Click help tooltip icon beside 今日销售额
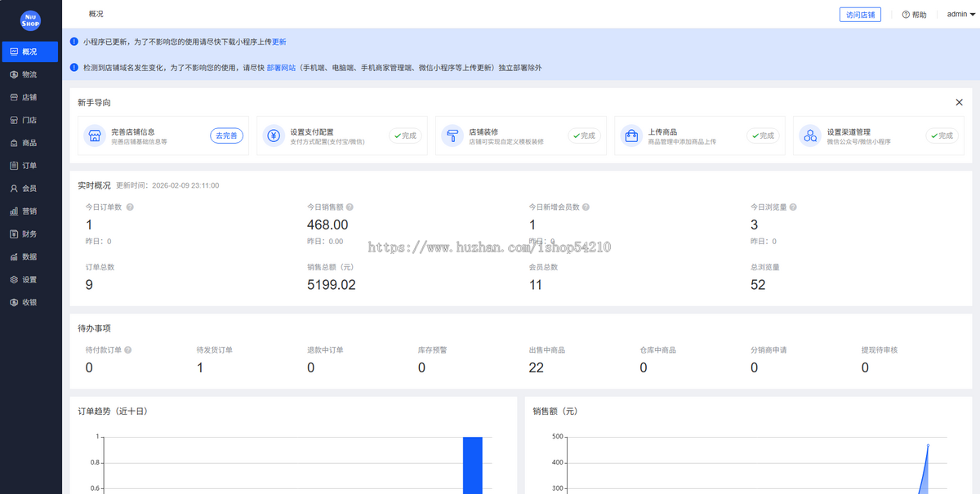Image resolution: width=980 pixels, height=494 pixels. coord(350,207)
